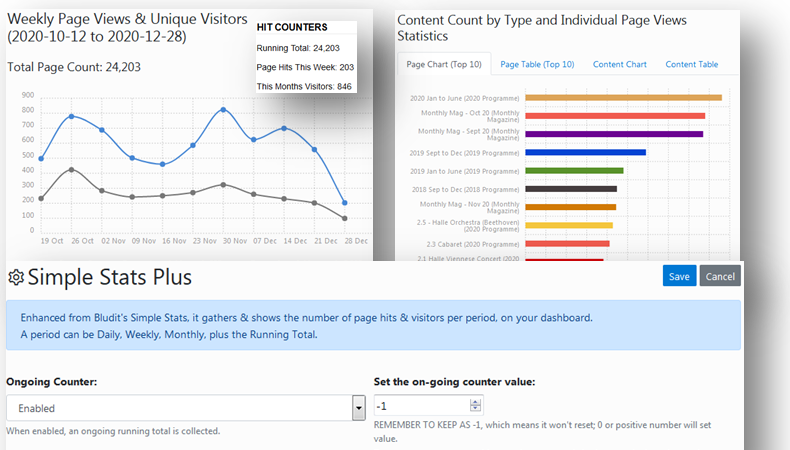Click the 14 Dec page views data point
Image resolution: width=790 pixels, height=450 pixels.
284,128
